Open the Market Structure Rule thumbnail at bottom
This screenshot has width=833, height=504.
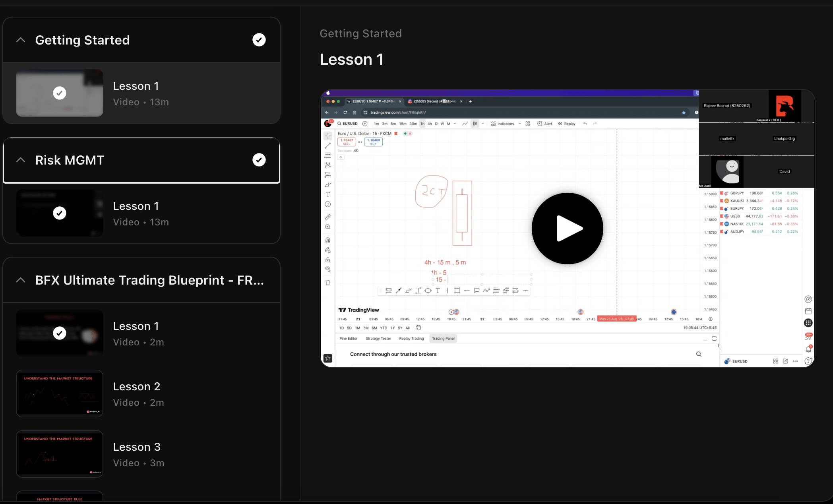pos(60,497)
